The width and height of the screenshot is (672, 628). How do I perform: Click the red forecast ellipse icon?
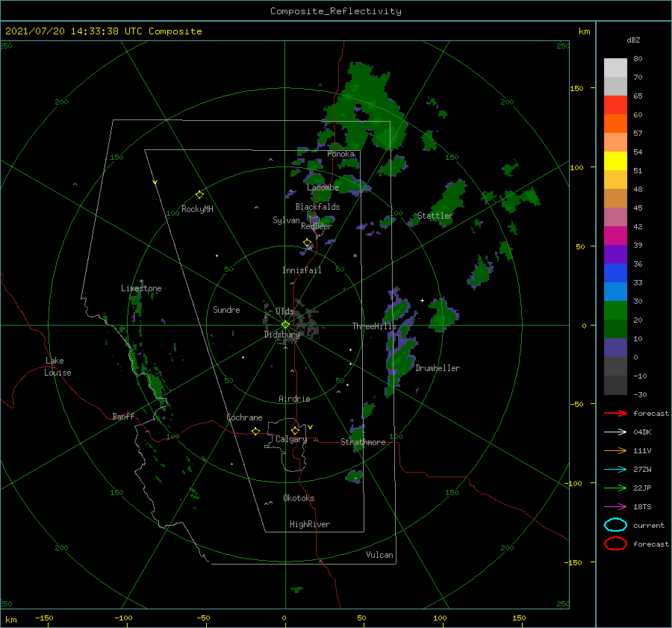[x=615, y=544]
